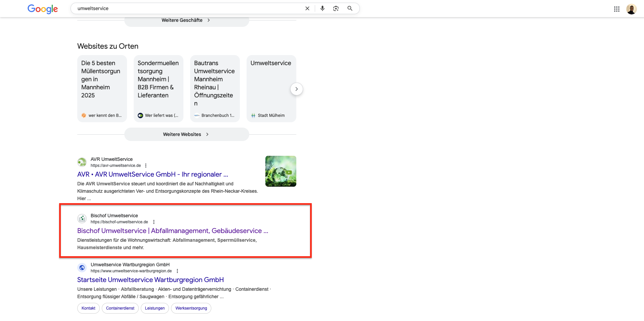Click the Stadt Mülheim source label

pyautogui.click(x=271, y=116)
